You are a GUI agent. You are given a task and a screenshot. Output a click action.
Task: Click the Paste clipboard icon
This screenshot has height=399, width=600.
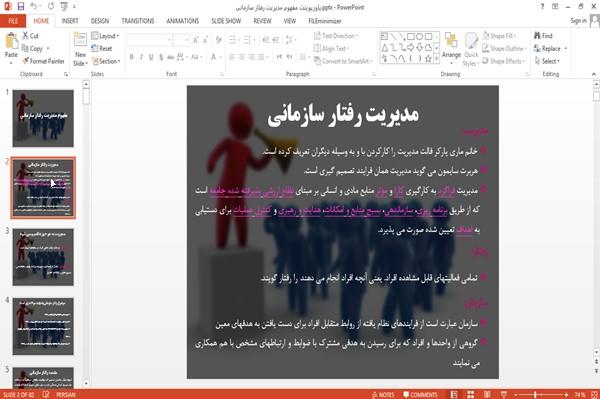pyautogui.click(x=11, y=41)
